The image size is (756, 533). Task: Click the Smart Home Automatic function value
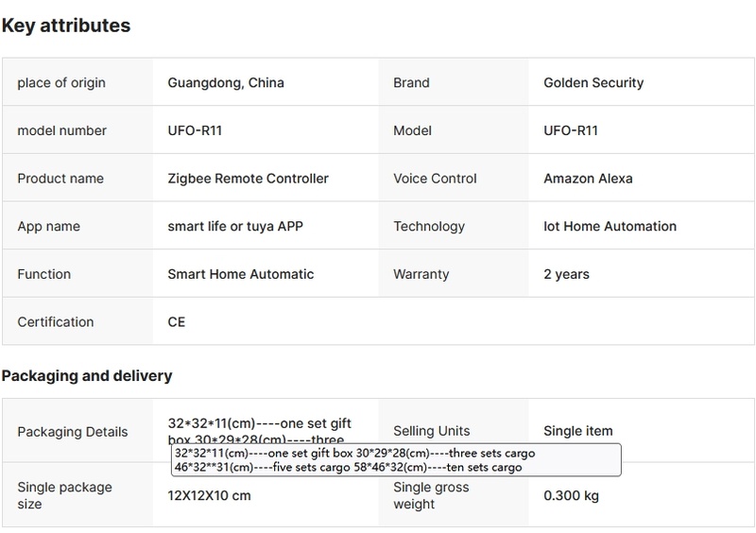point(240,274)
